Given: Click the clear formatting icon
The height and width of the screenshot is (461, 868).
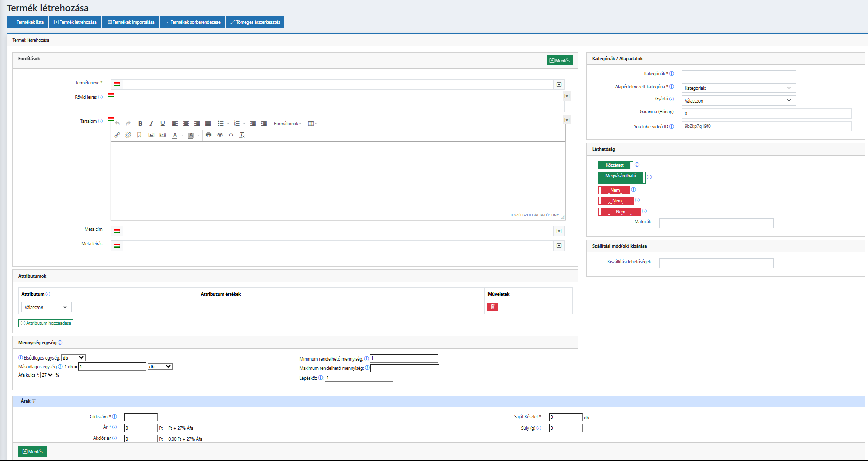Looking at the screenshot, I should tap(242, 135).
